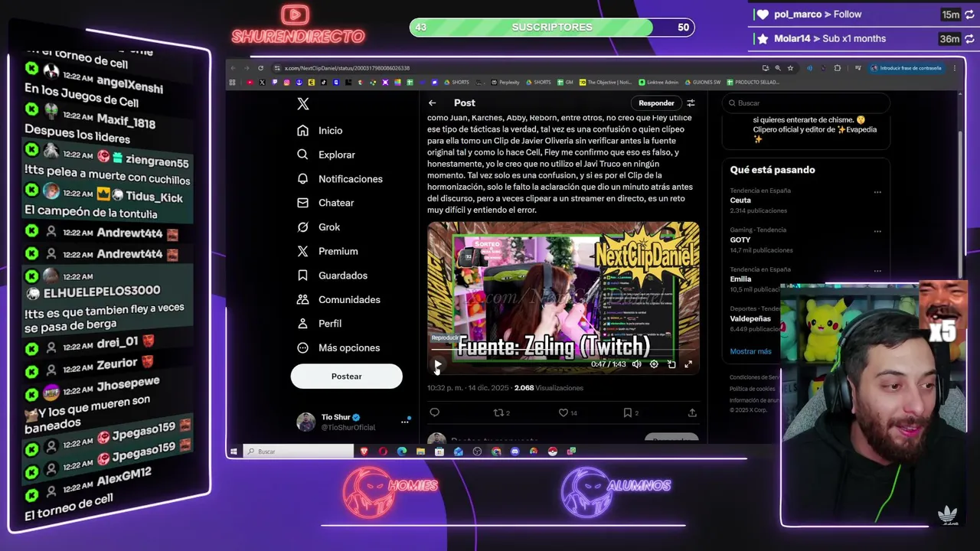Open the X logo home link
Image resolution: width=980 pixels, height=551 pixels.
[303, 104]
